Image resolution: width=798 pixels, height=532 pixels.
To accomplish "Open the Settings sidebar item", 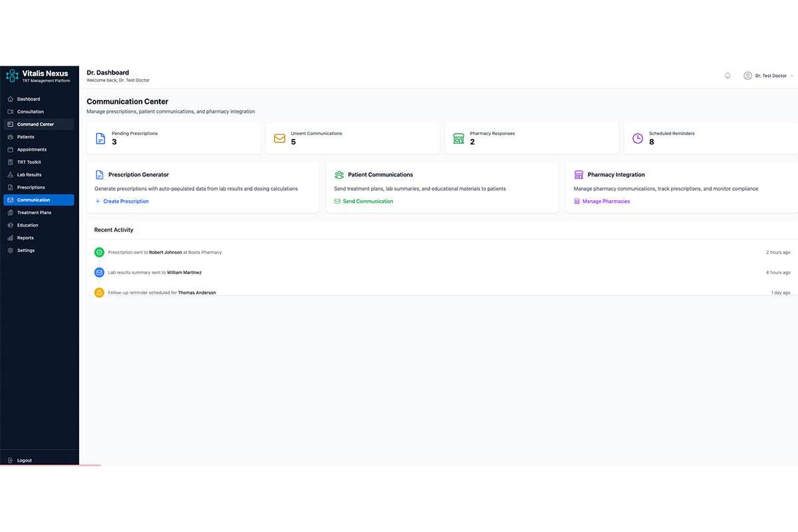I will [26, 251].
